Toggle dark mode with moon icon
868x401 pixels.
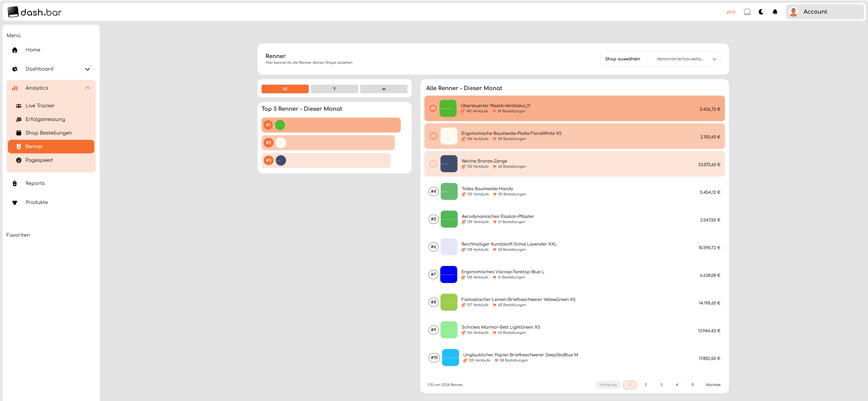pyautogui.click(x=761, y=12)
